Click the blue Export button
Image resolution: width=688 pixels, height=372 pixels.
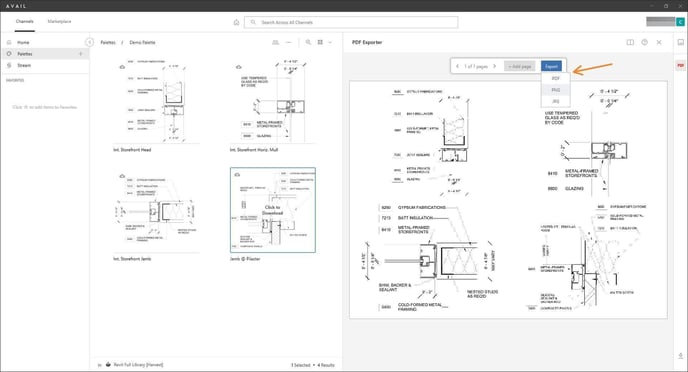point(551,66)
